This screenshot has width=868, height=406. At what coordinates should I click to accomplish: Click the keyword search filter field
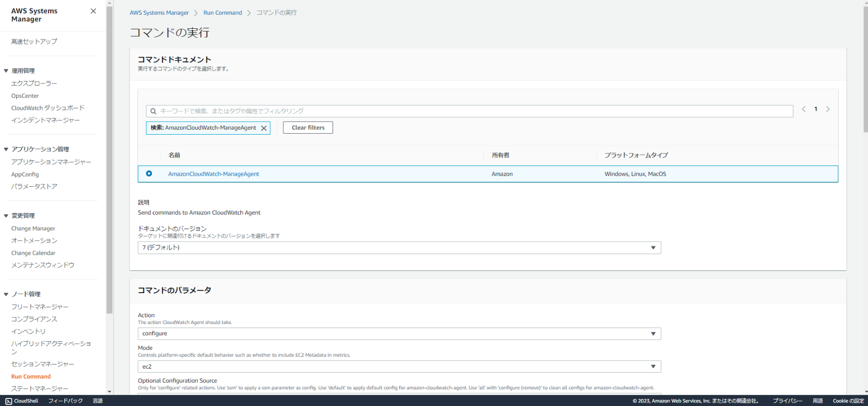coord(469,111)
